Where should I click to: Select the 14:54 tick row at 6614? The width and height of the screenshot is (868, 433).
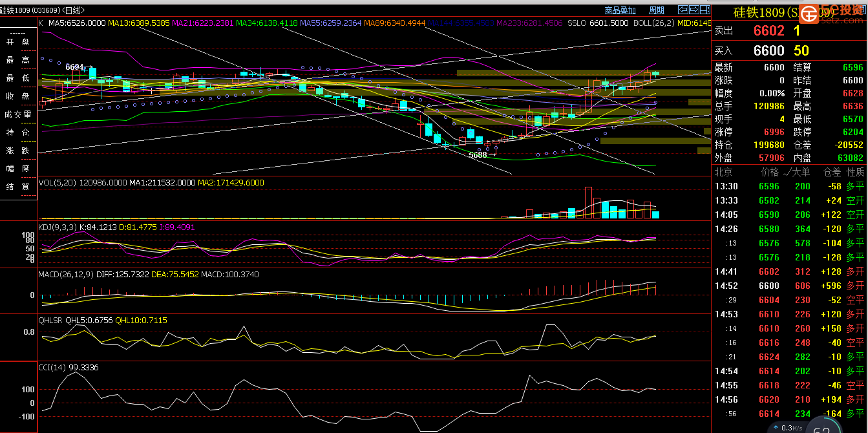[x=789, y=371]
